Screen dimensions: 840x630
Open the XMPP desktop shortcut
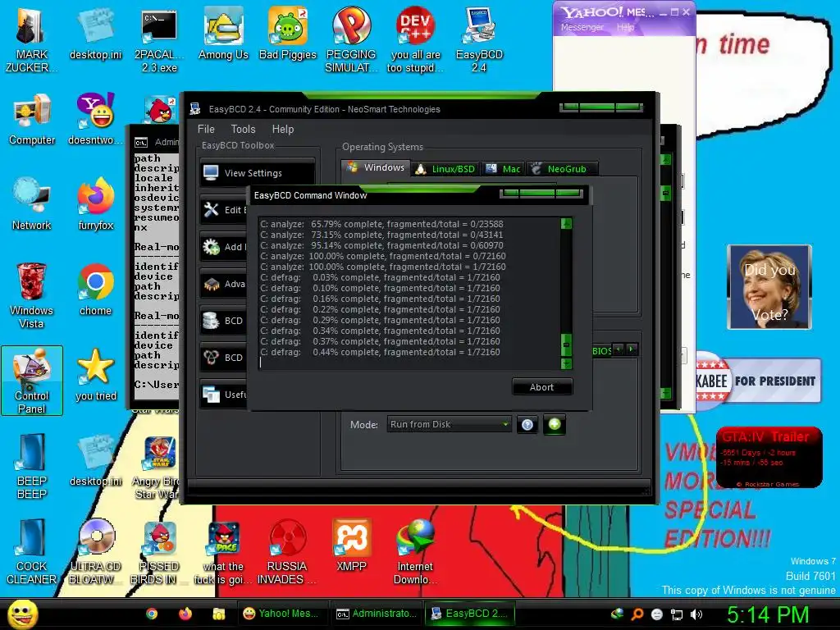[x=351, y=546]
